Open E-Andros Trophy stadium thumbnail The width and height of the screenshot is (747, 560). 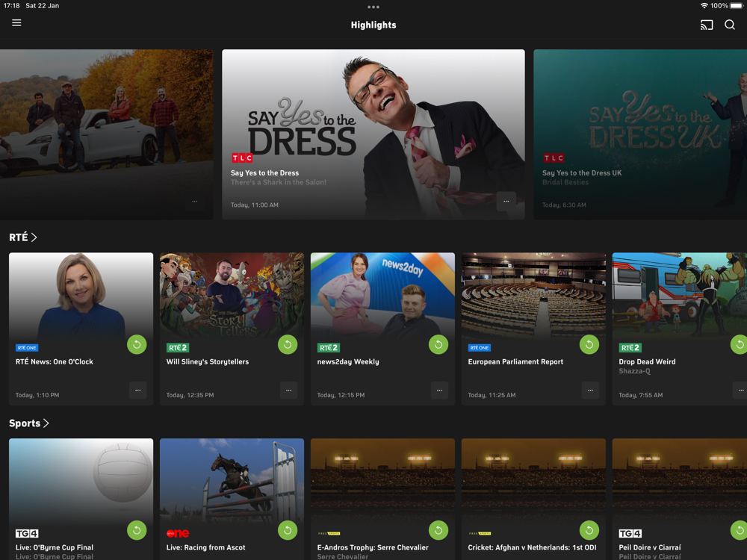[x=382, y=481]
